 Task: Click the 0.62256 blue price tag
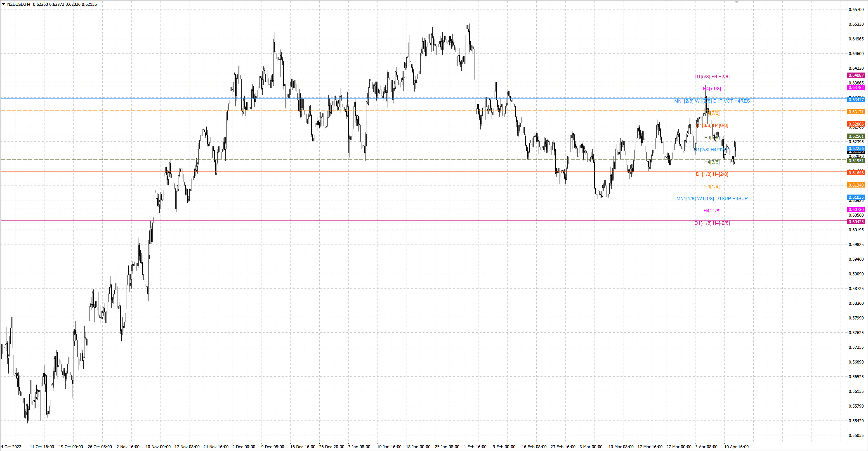tap(856, 148)
